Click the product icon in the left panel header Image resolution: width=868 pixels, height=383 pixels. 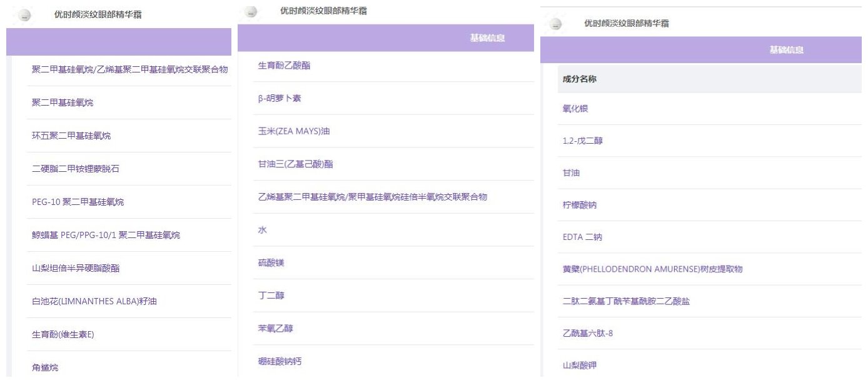pos(24,16)
